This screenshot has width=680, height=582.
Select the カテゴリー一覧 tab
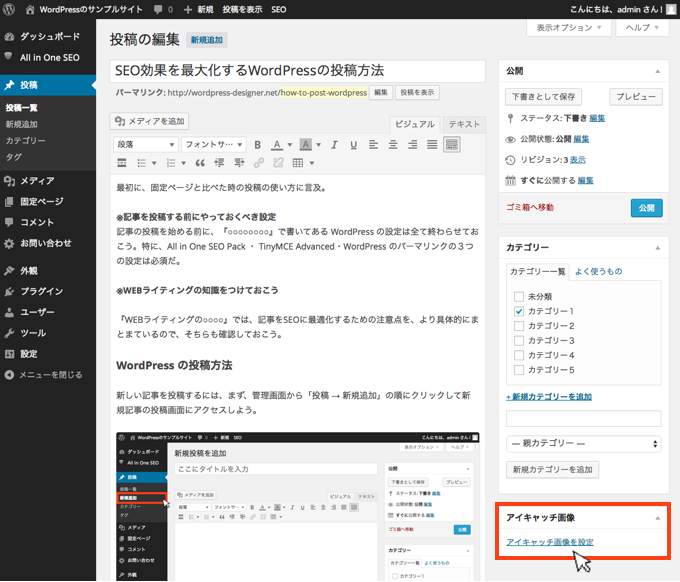(x=538, y=271)
